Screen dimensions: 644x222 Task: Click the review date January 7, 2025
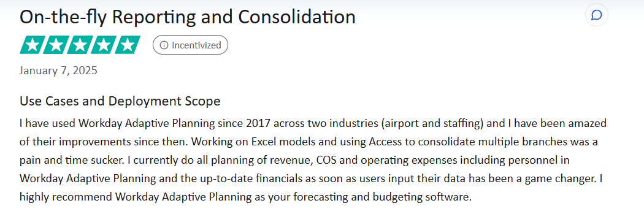coord(58,71)
